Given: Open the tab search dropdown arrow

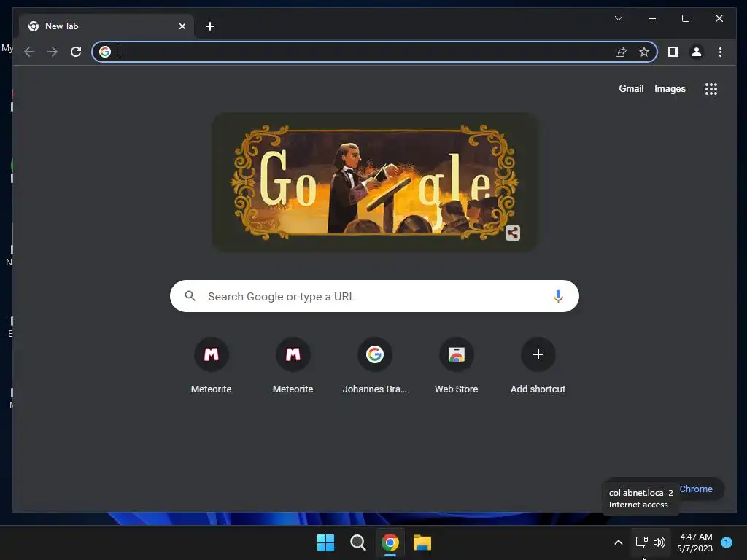Looking at the screenshot, I should [619, 18].
